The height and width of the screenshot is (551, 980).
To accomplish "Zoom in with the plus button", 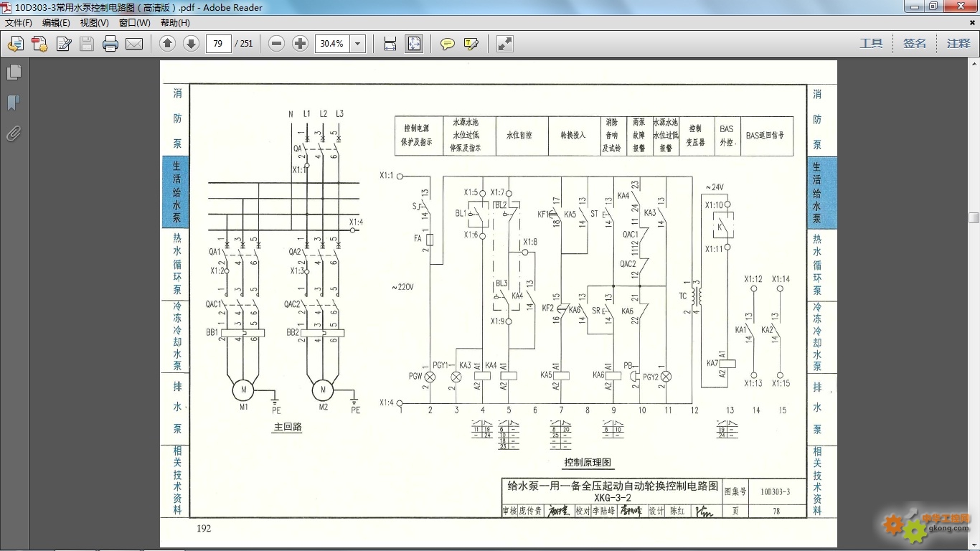I will coord(300,44).
